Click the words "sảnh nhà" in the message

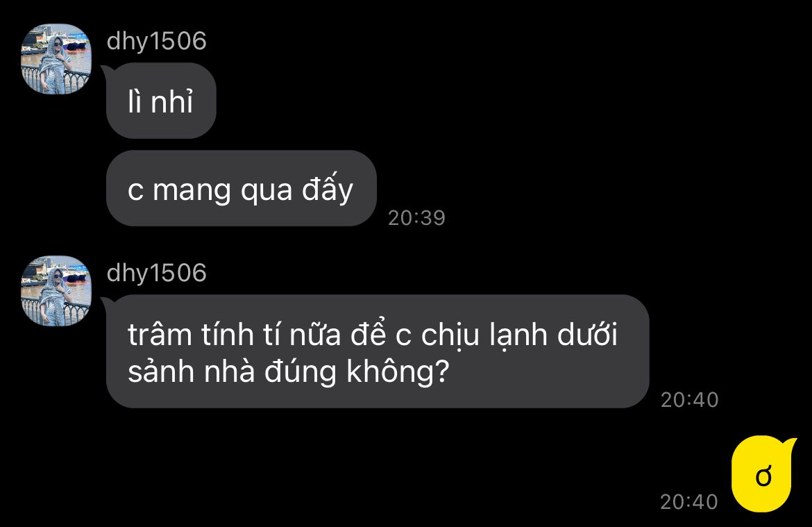coord(192,372)
